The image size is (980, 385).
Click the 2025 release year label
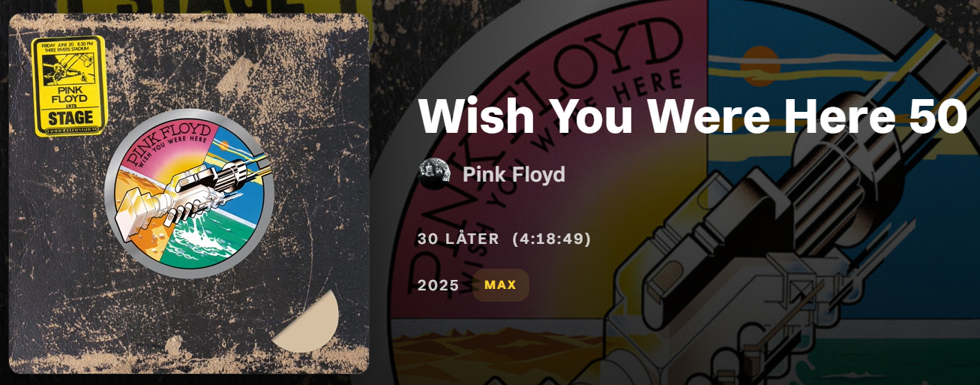point(439,285)
